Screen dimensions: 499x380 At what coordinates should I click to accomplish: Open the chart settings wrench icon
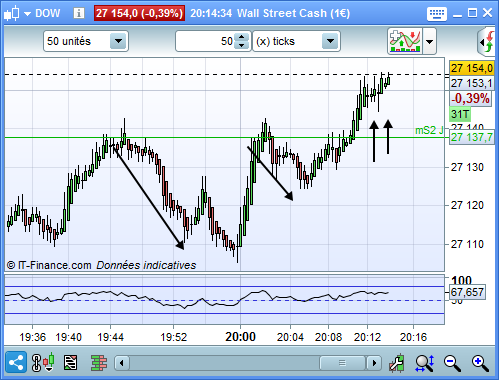coord(397,363)
